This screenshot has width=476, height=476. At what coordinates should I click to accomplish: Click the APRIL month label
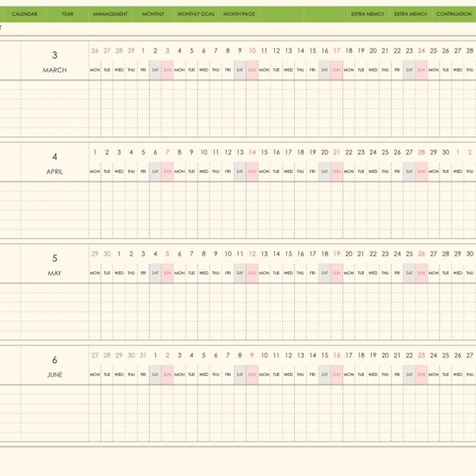tap(55, 172)
